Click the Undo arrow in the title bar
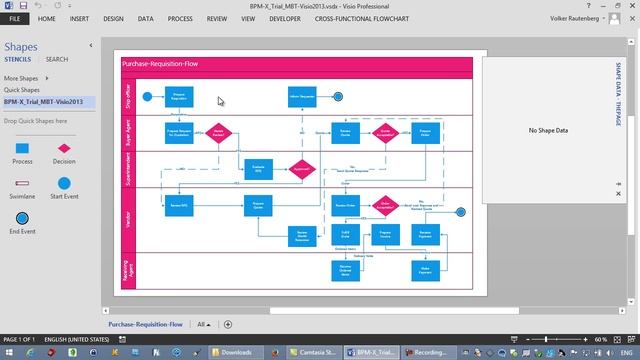The height and width of the screenshot is (360, 640). [x=38, y=6]
